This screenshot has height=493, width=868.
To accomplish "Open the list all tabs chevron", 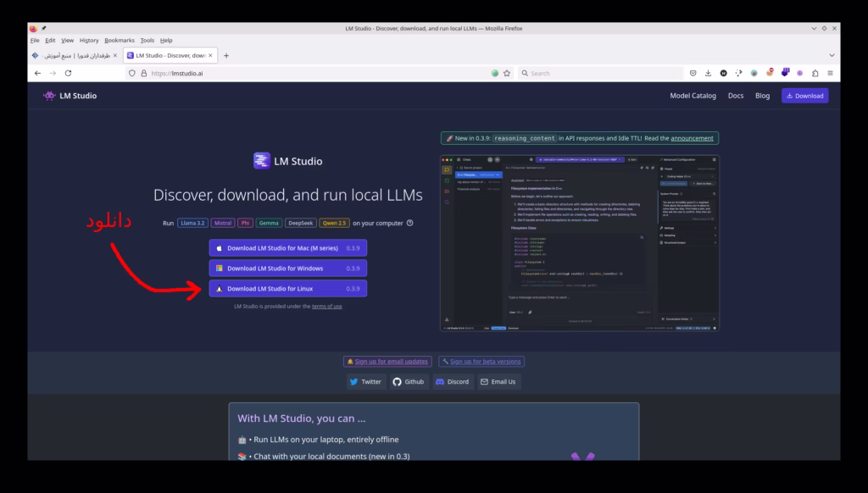I will [x=831, y=54].
